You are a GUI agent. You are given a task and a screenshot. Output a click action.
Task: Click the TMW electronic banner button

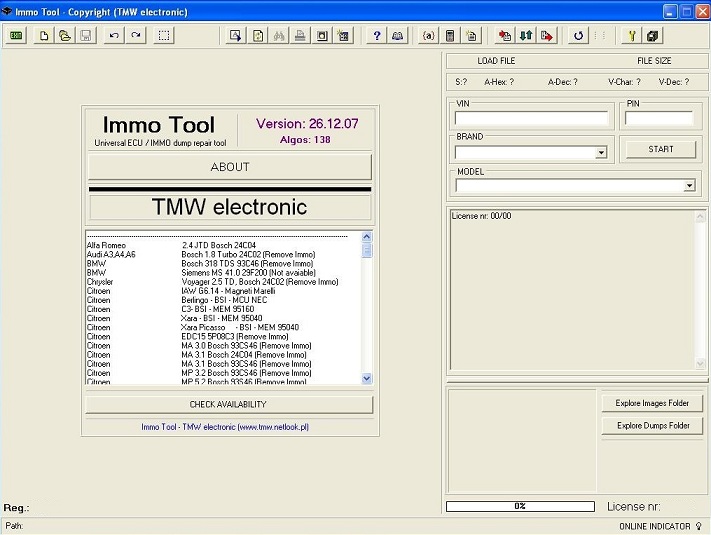click(x=230, y=207)
